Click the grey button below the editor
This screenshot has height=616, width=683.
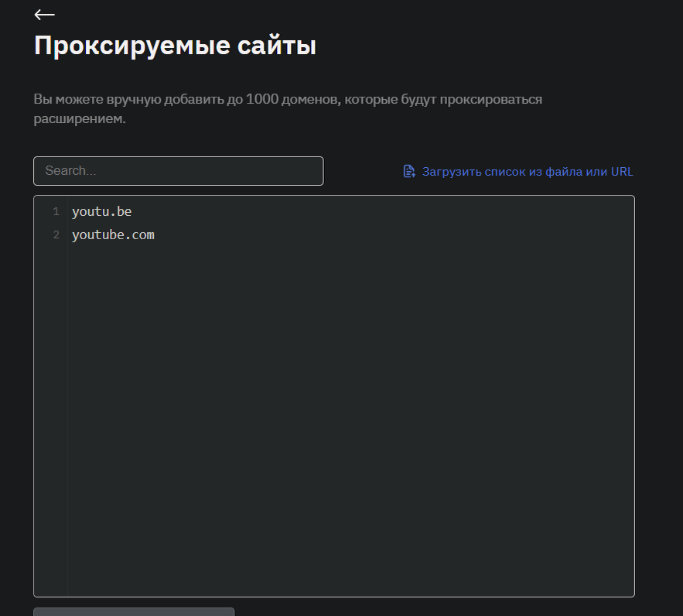(133, 612)
